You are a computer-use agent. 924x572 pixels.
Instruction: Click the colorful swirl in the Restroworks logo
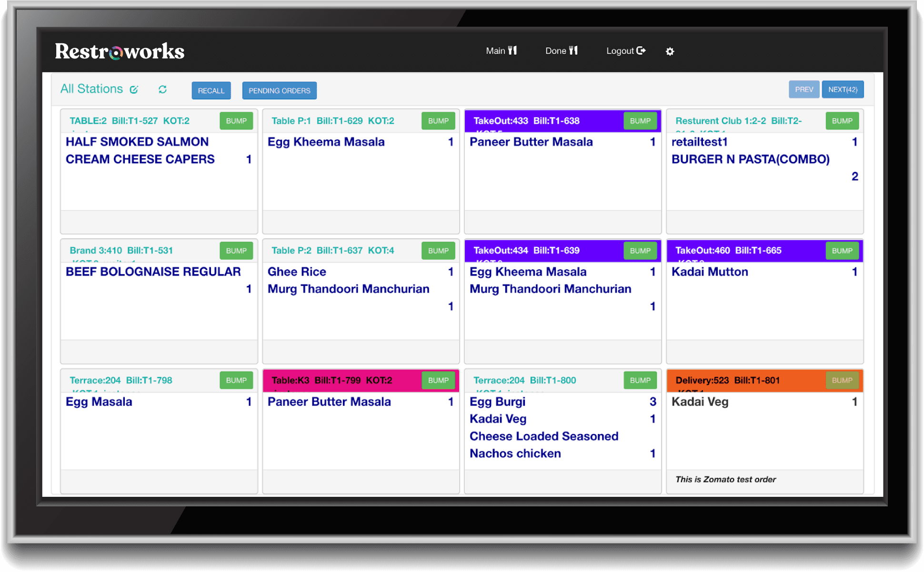coord(115,53)
